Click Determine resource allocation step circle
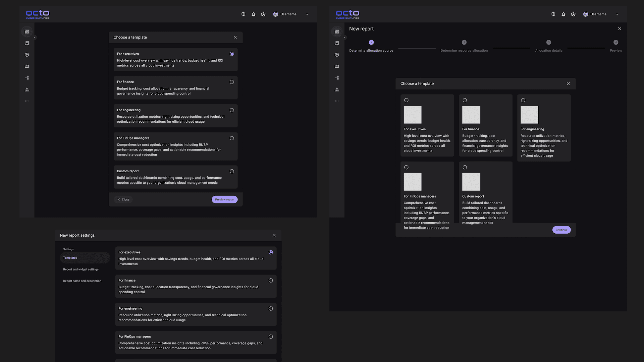 coord(464,43)
